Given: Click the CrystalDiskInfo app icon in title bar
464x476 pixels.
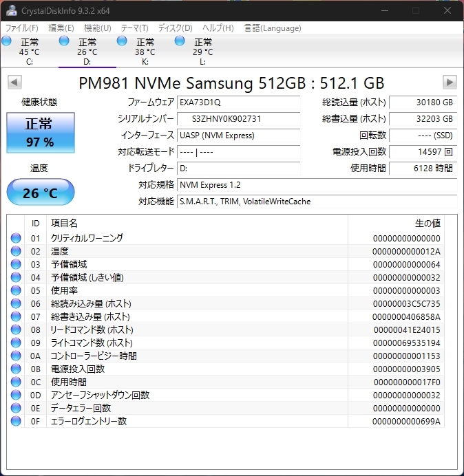Looking at the screenshot, I should [x=11, y=10].
